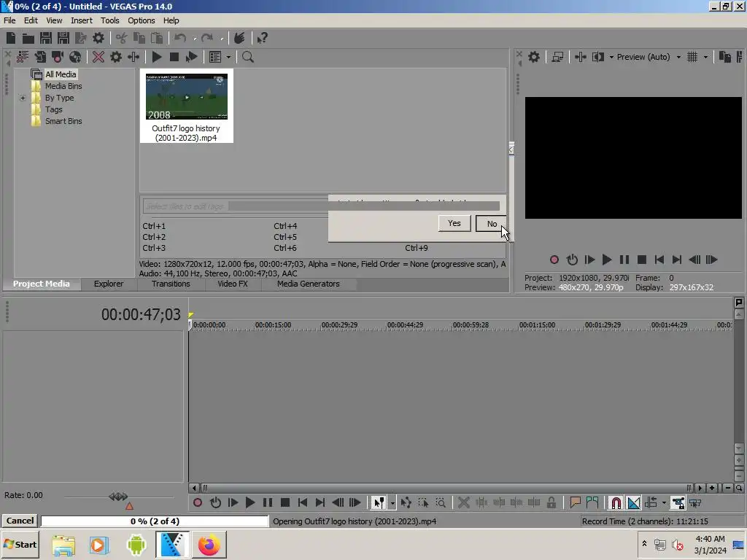Click the playback Rate slider

tap(119, 497)
